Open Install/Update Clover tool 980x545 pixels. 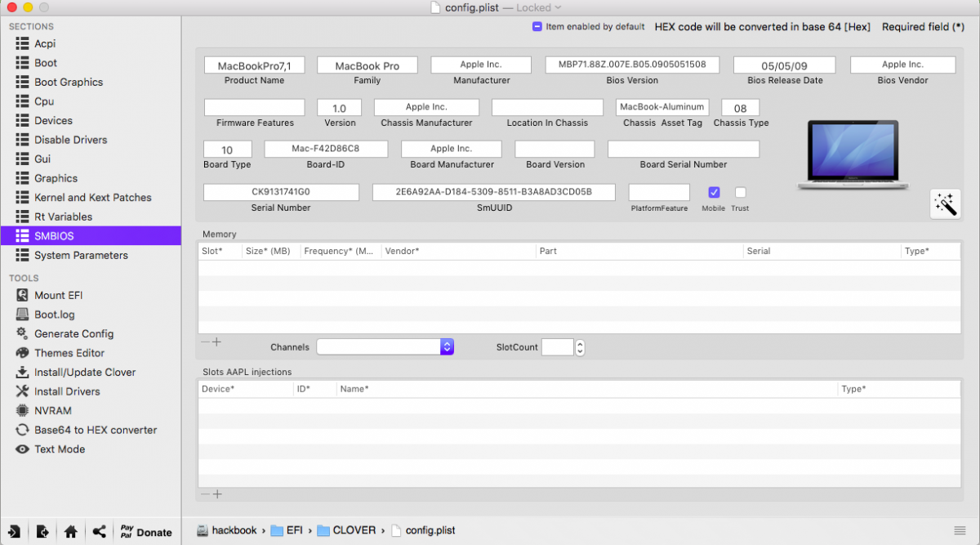[x=84, y=372]
